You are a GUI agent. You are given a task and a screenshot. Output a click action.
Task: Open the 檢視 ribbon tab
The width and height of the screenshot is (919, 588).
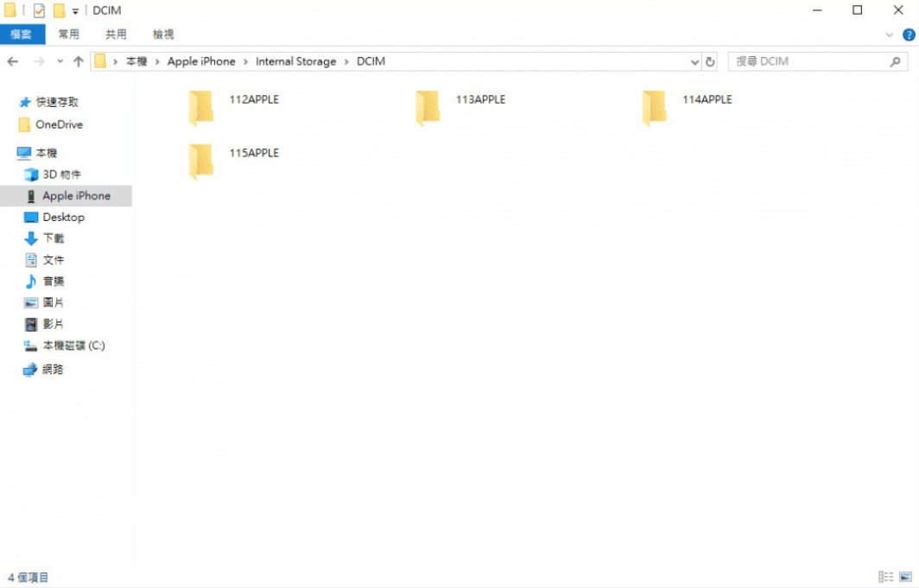(x=163, y=35)
